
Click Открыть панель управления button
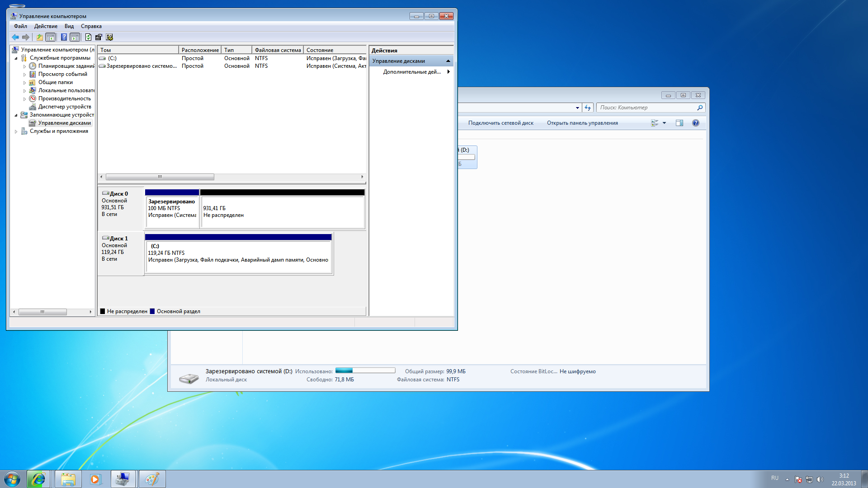[582, 123]
